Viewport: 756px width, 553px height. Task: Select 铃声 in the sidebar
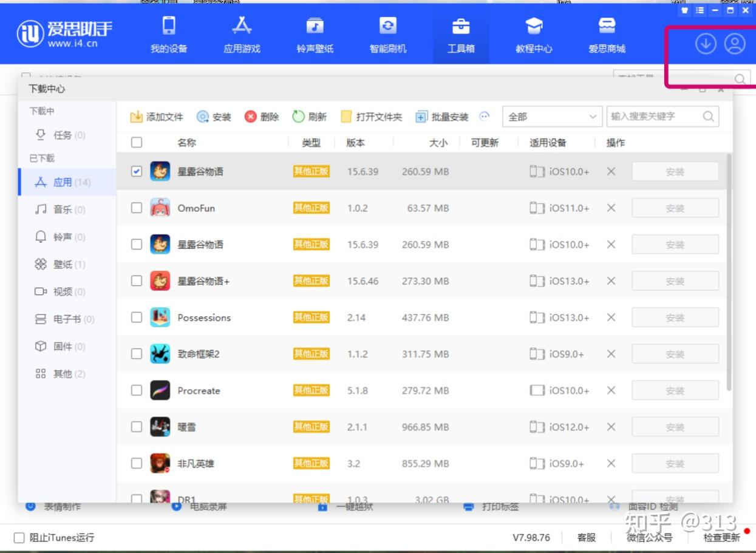coord(67,237)
